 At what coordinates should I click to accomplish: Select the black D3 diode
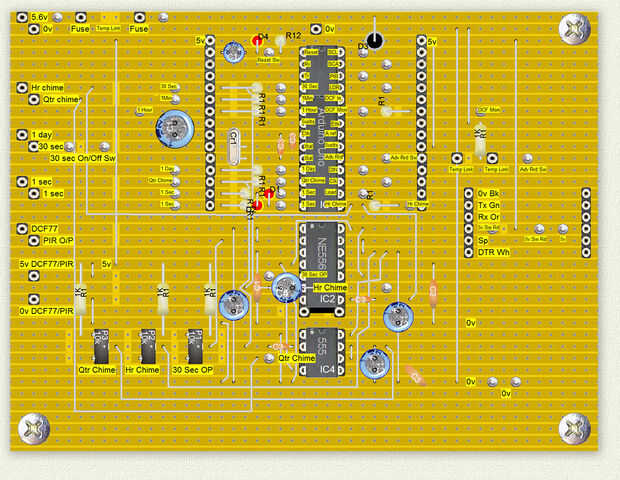pyautogui.click(x=374, y=40)
